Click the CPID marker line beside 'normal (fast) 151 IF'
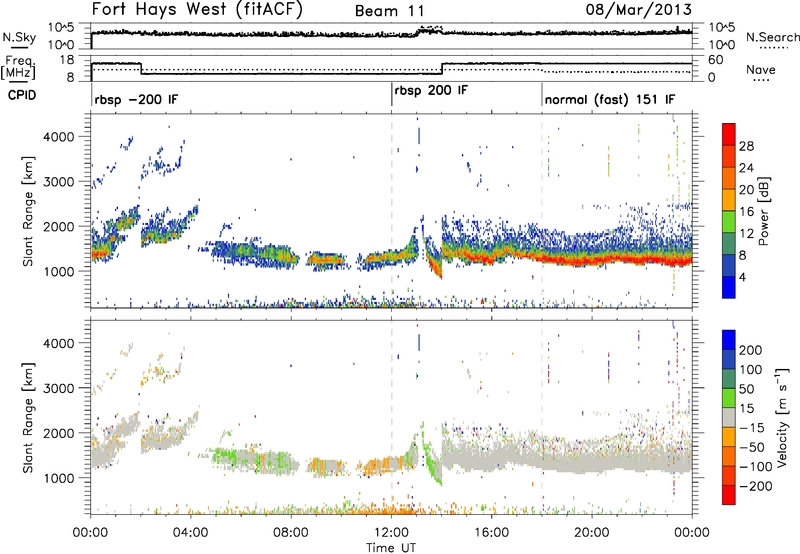Screen dimensions: 800x554 pos(542,93)
